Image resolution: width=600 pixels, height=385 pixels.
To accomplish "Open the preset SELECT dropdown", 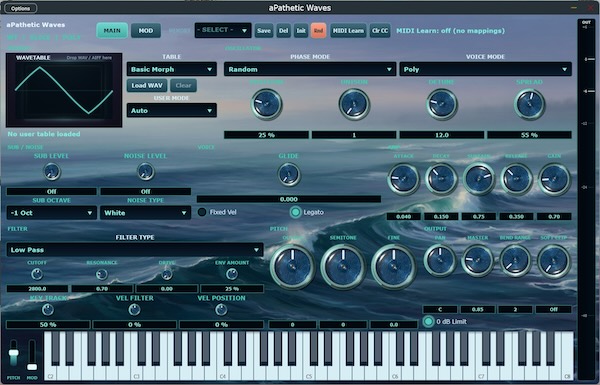I will pyautogui.click(x=223, y=30).
